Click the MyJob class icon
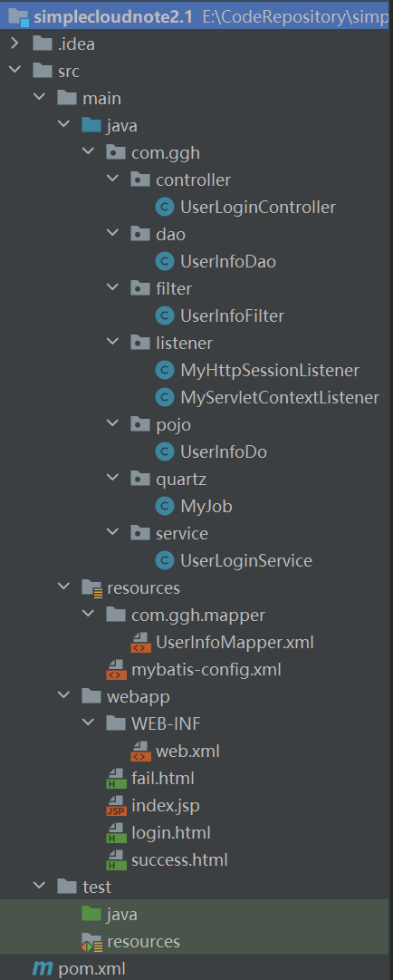The height and width of the screenshot is (980, 393). (164, 506)
